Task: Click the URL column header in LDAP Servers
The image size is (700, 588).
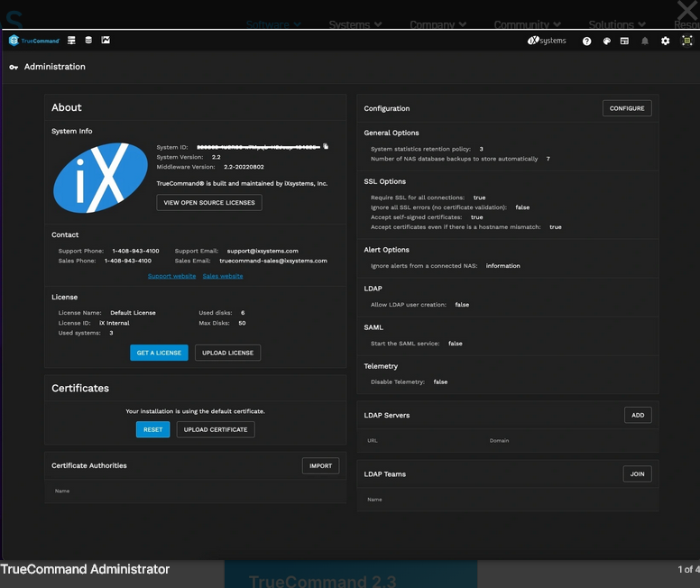Action: 373,441
